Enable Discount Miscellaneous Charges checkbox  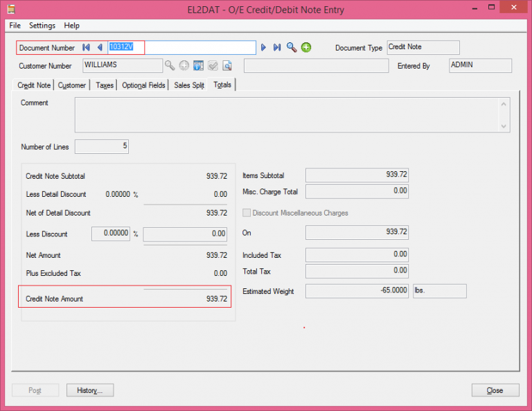point(247,213)
